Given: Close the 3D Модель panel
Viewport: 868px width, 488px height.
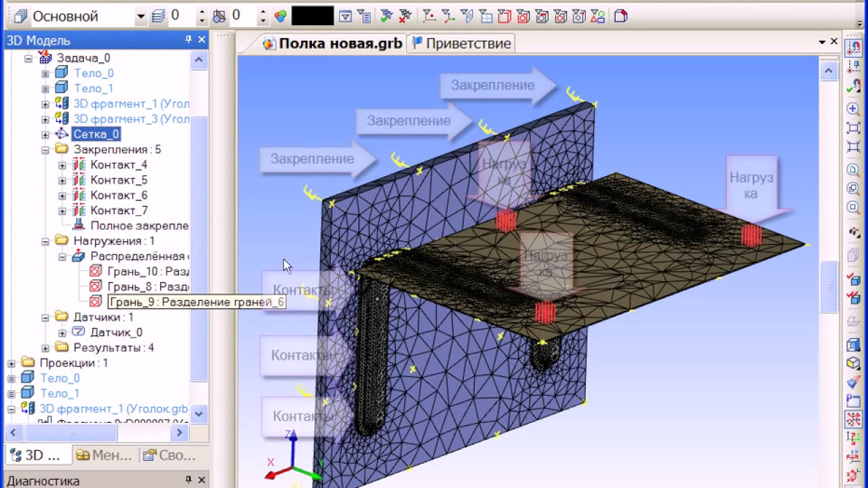Looking at the screenshot, I should (x=201, y=41).
